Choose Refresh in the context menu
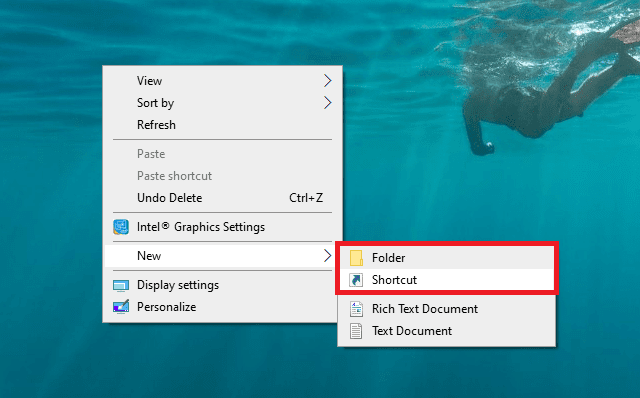Screen dimensions: 640x398 (x=222, y=125)
